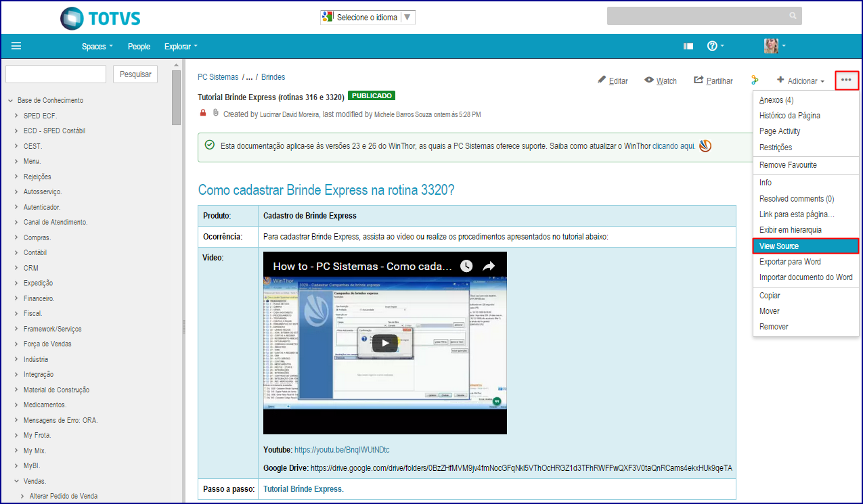The height and width of the screenshot is (504, 863).
Task: Click the top-right search box
Action: pyautogui.click(x=704, y=16)
